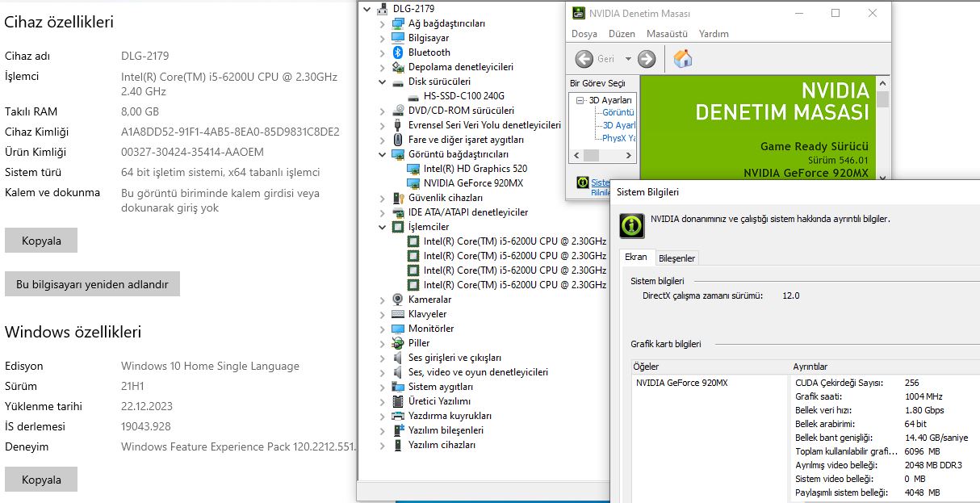The width and height of the screenshot is (980, 503).
Task: Click Kopyala under Cihaz özellikleri
Action: pyautogui.click(x=41, y=241)
